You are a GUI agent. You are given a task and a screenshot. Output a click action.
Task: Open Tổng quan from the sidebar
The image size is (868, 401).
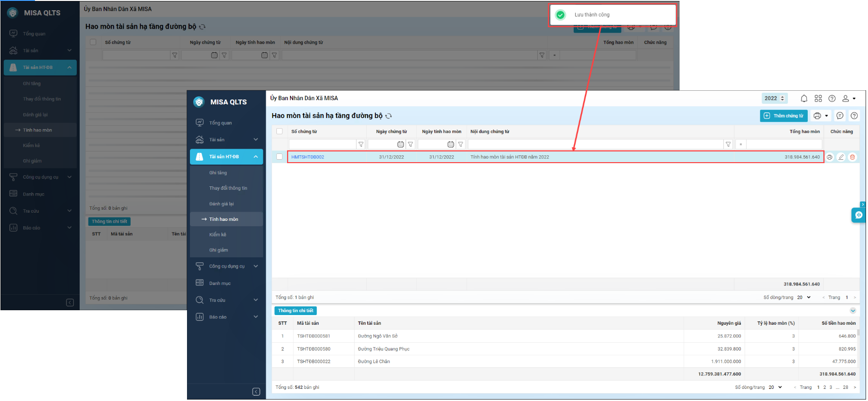coord(220,123)
